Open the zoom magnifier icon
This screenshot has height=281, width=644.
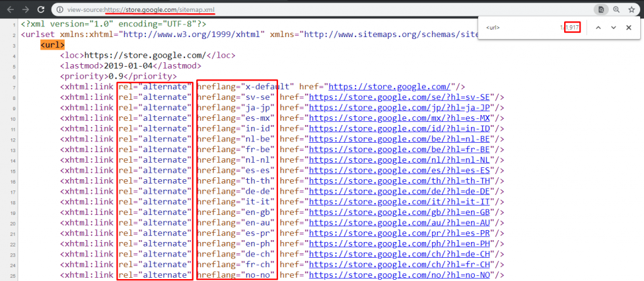point(616,10)
